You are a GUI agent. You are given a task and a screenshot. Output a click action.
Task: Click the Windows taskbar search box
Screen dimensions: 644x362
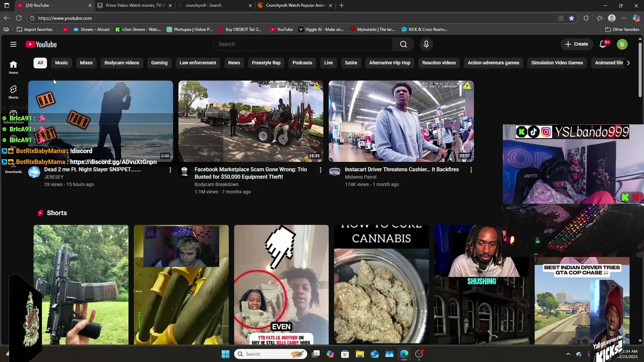click(x=271, y=354)
